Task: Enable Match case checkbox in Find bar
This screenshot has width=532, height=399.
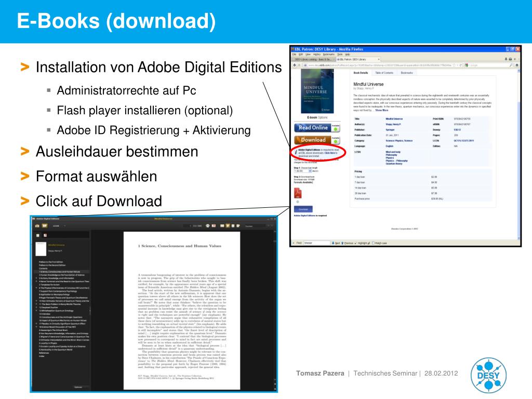Action: [x=373, y=243]
